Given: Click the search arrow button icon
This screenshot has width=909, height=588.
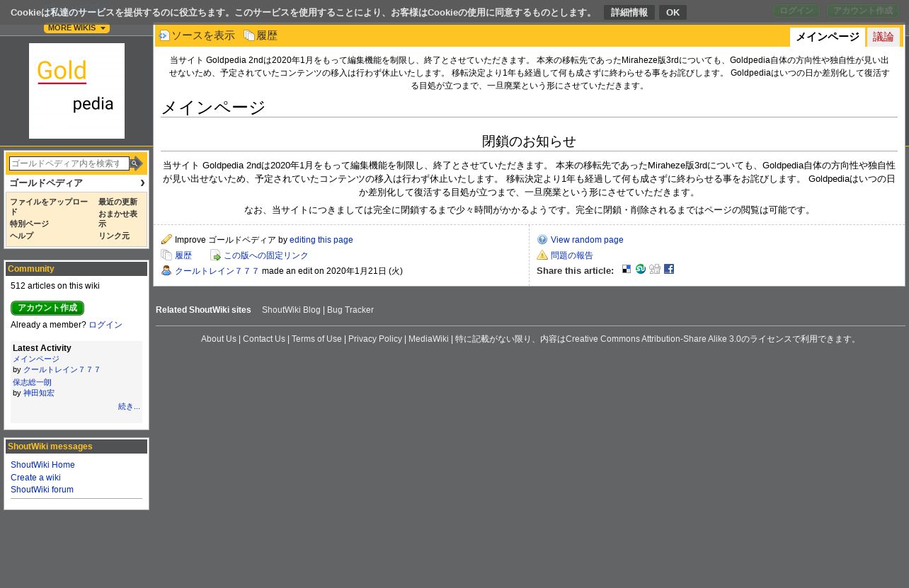Looking at the screenshot, I should click(x=137, y=163).
